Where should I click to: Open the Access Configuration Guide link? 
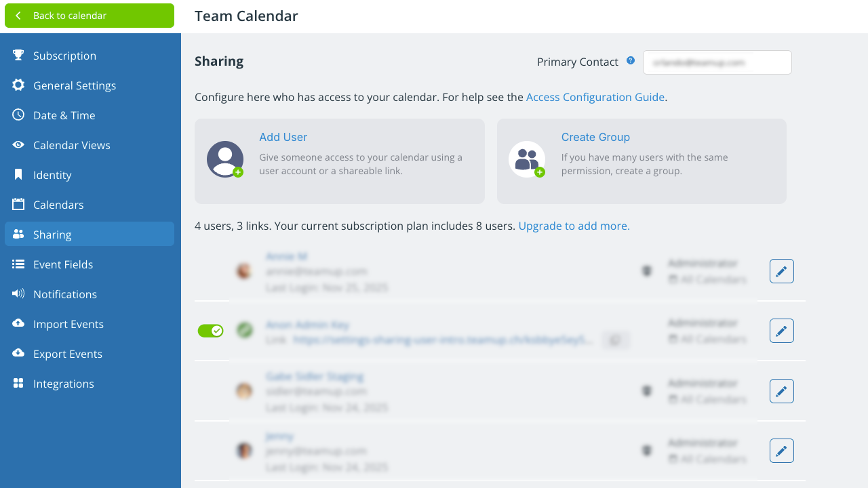[x=595, y=97]
